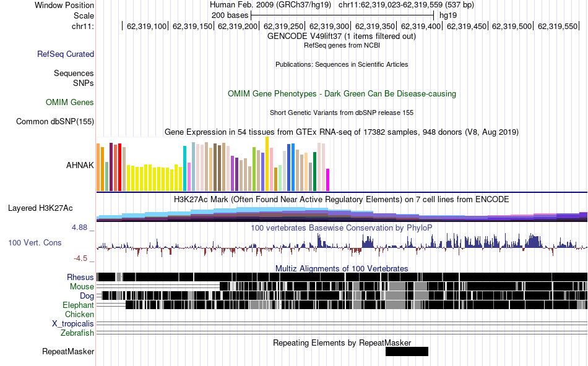
Task: Select the Dog alignment row label
Action: click(87, 296)
